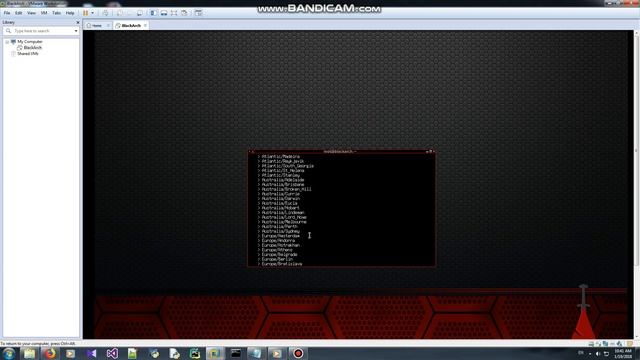Click the Unity mode toolbar icon
Viewport: 640px width, 360px height.
click(184, 13)
